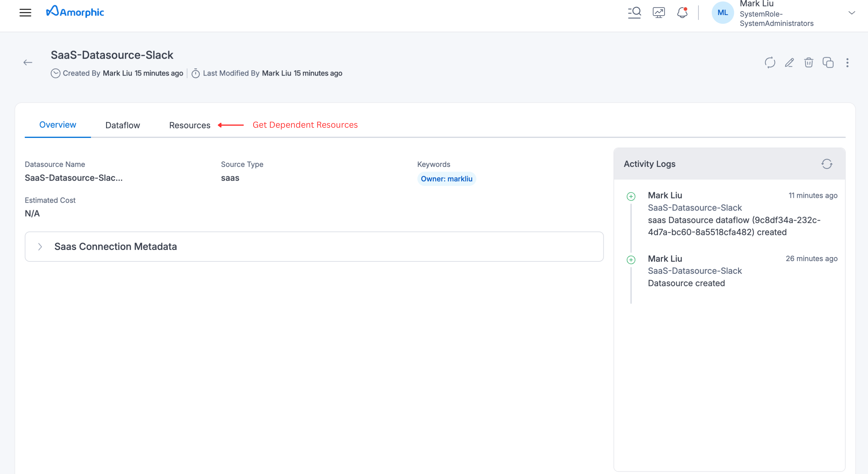Screen dimensions: 868x474
Task: View notifications via the bell icon
Action: 682,12
